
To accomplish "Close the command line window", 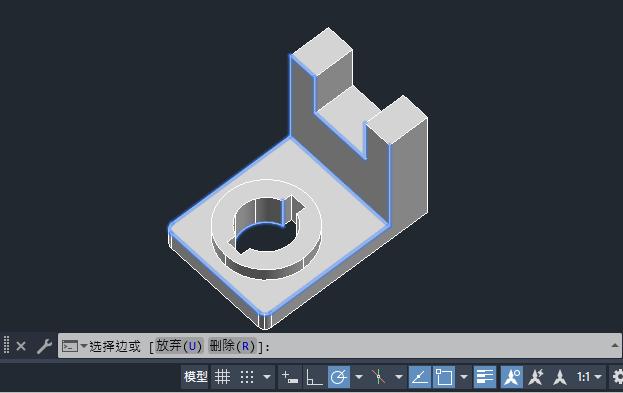I will click(21, 346).
